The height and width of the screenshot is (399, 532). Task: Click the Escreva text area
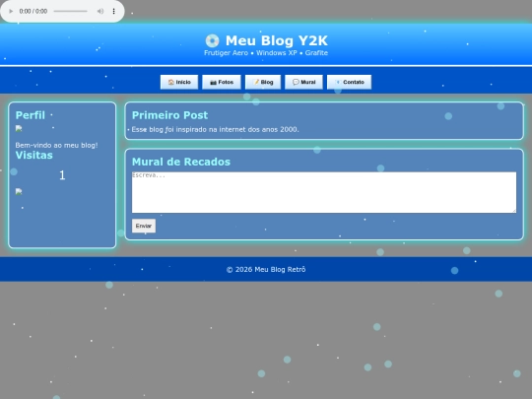pyautogui.click(x=324, y=192)
